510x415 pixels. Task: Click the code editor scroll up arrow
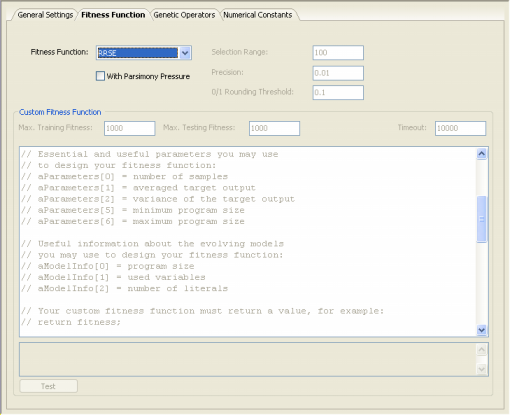[482, 154]
